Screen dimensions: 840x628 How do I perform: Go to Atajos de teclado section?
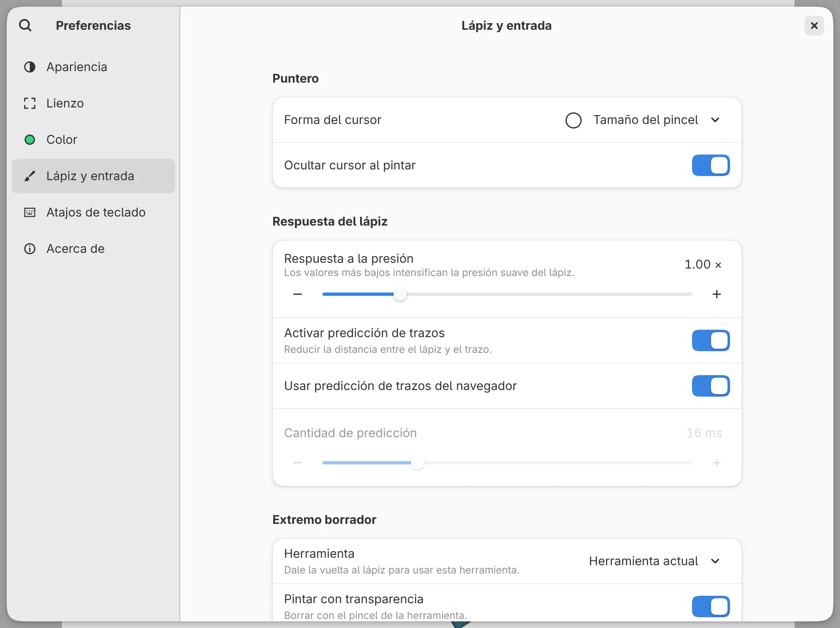tap(93, 212)
